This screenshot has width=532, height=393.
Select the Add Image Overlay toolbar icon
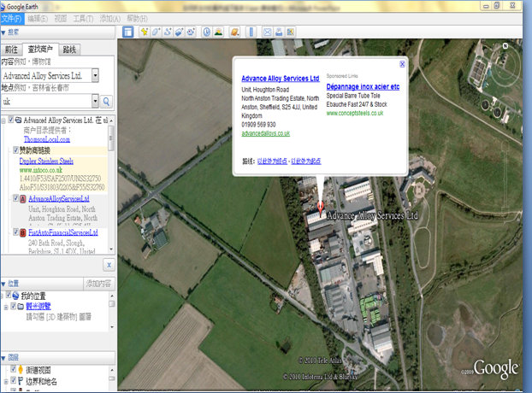point(179,32)
